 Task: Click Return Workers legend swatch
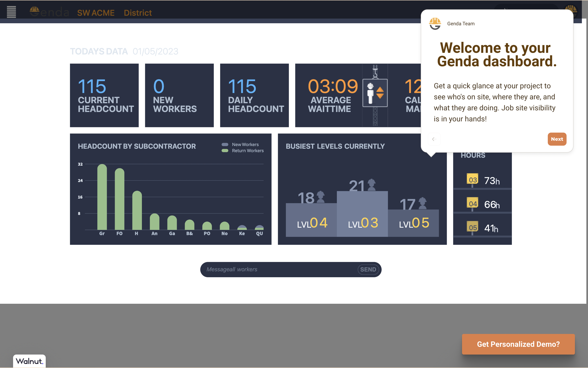(225, 151)
